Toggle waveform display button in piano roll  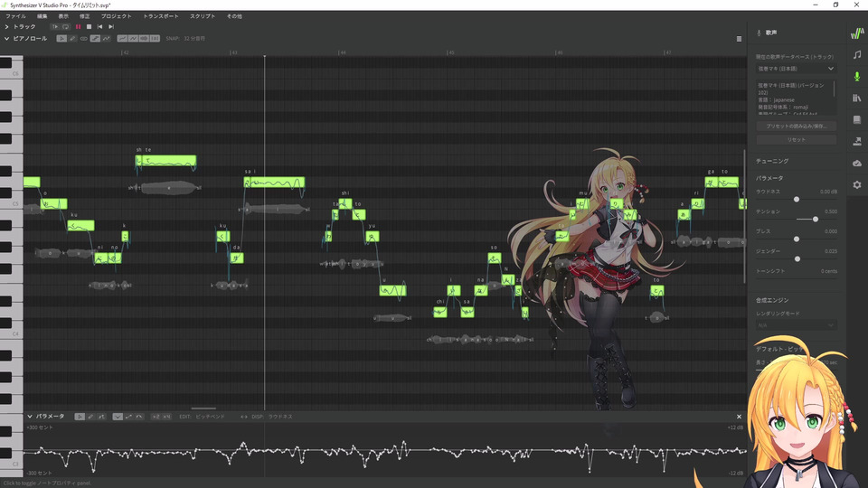(144, 39)
